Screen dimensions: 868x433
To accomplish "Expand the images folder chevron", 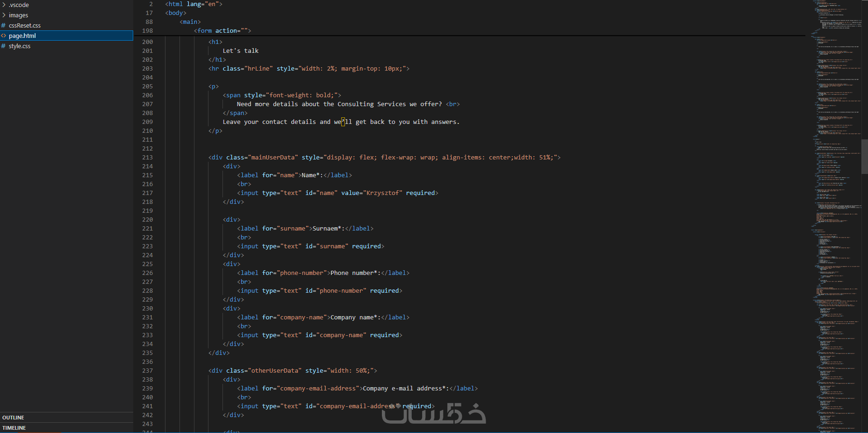I will 4,15.
